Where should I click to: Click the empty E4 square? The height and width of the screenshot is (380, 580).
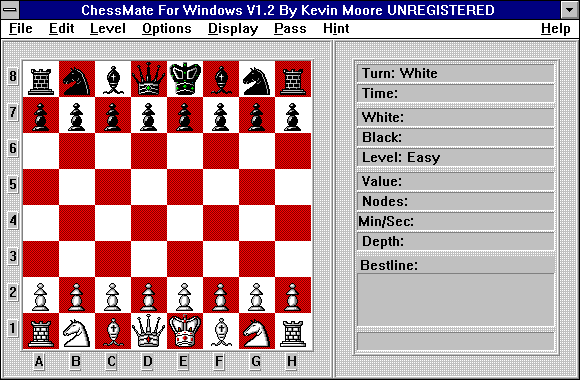(185, 223)
